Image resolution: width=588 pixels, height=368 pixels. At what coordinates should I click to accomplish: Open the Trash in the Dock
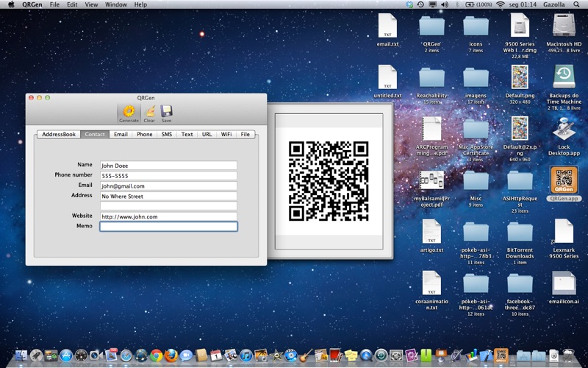pos(568,355)
